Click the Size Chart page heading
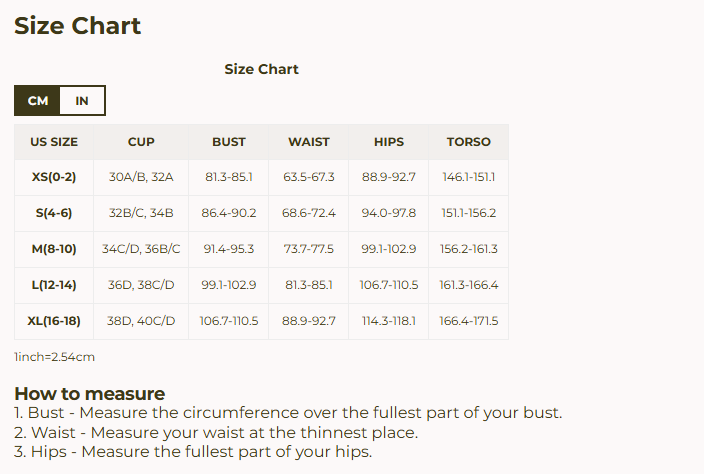Screen dimensions: 704x474 point(78,26)
